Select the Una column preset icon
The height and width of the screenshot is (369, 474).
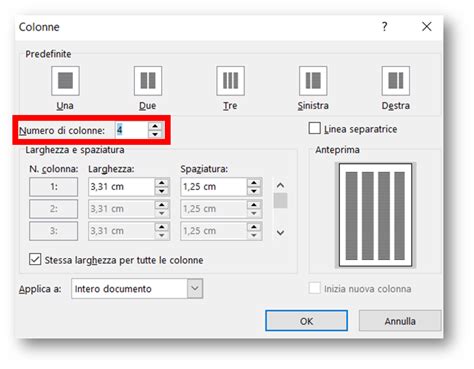click(x=65, y=81)
